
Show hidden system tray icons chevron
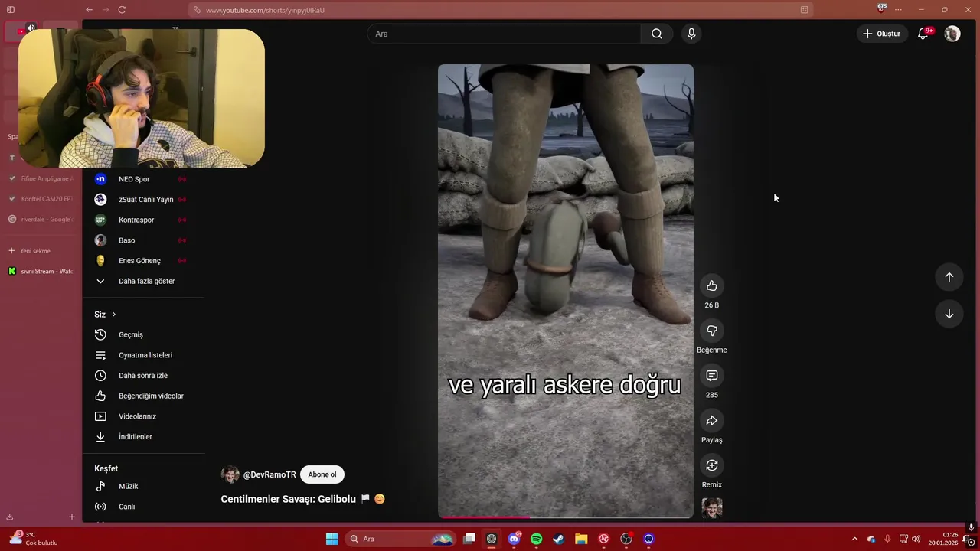point(854,539)
